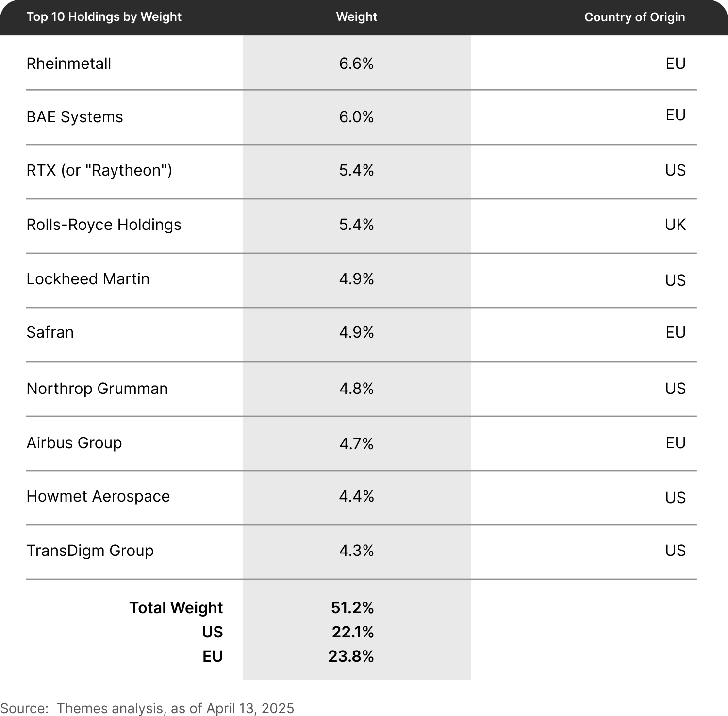Select the BAE Systems row label
728x716 pixels.
pyautogui.click(x=75, y=117)
